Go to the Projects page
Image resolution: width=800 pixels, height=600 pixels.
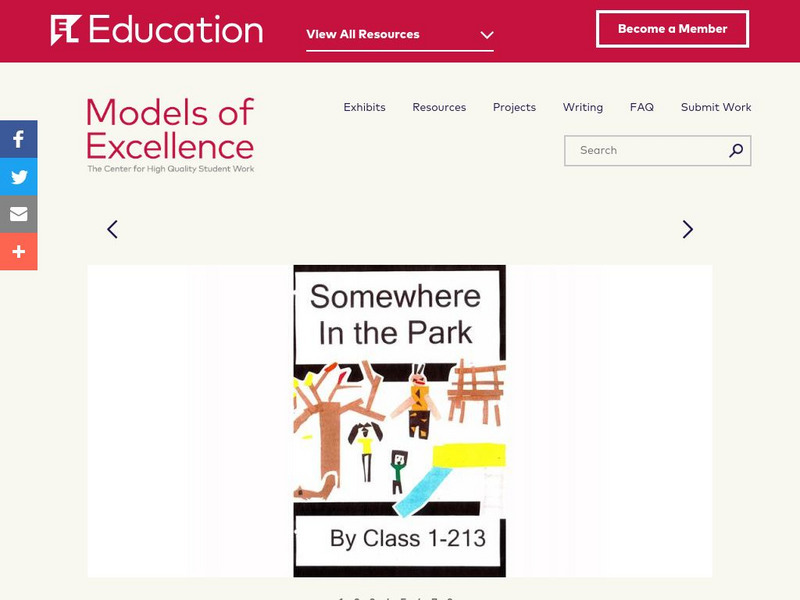coord(514,107)
